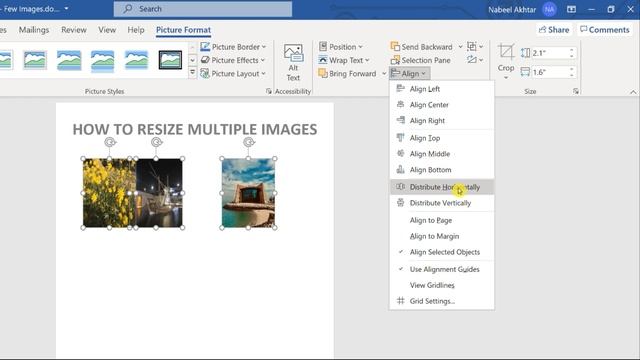
Task: Collapse the ribbon with the chevron
Action: pyautogui.click(x=633, y=92)
